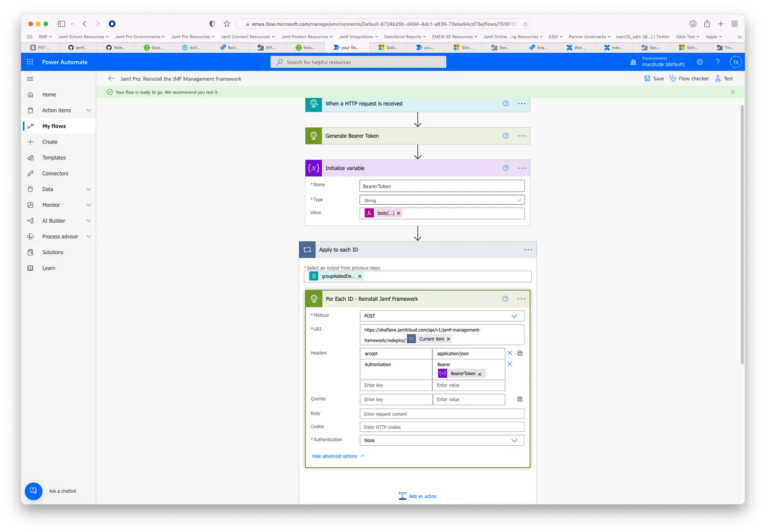Open Power Automate settings gear
This screenshot has height=532, width=766.
pyautogui.click(x=700, y=62)
